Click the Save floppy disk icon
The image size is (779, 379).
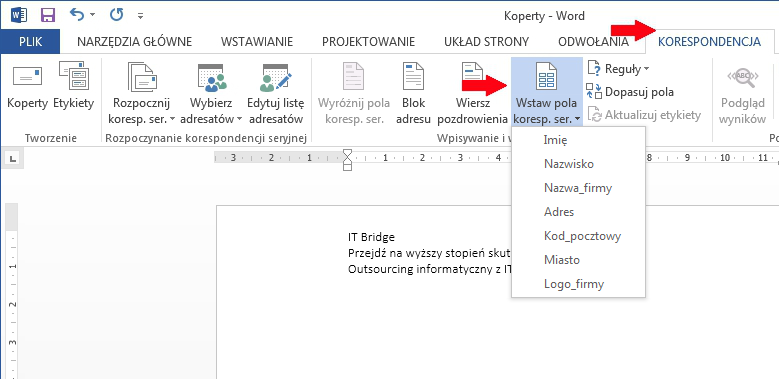(48, 15)
